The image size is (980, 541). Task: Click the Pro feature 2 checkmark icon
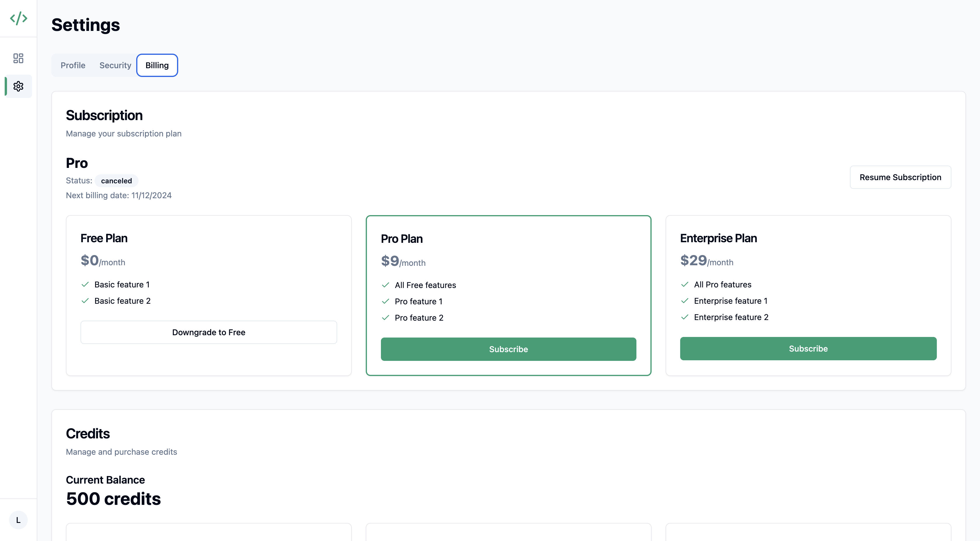pyautogui.click(x=385, y=318)
